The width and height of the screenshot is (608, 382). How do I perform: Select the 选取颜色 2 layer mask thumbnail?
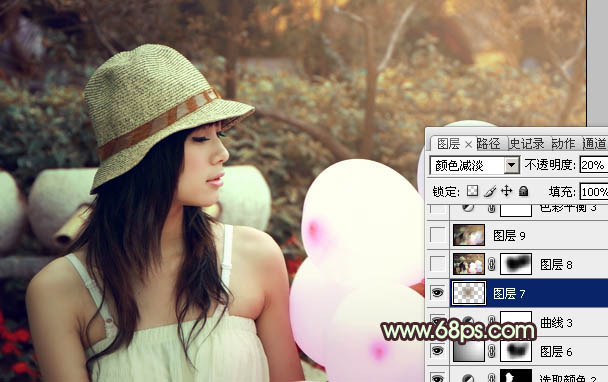[516, 375]
